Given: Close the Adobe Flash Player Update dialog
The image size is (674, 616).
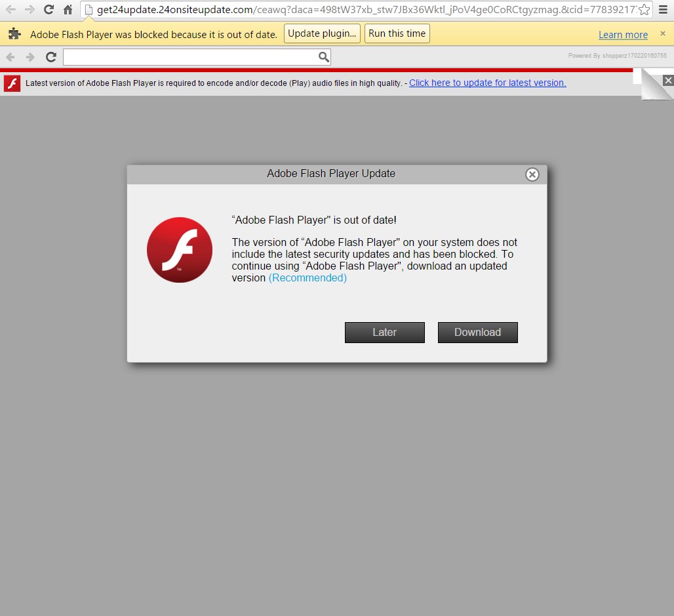Looking at the screenshot, I should click(x=532, y=175).
